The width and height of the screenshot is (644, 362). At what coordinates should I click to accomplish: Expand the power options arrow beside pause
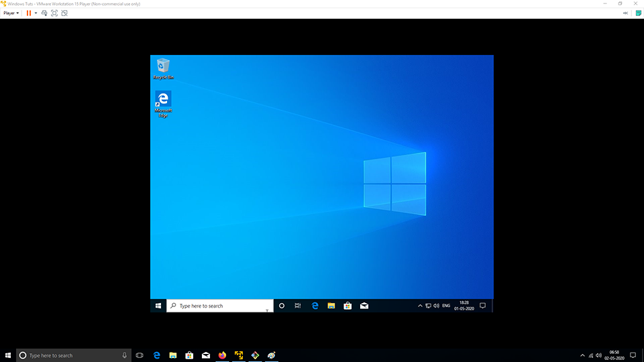click(x=36, y=13)
